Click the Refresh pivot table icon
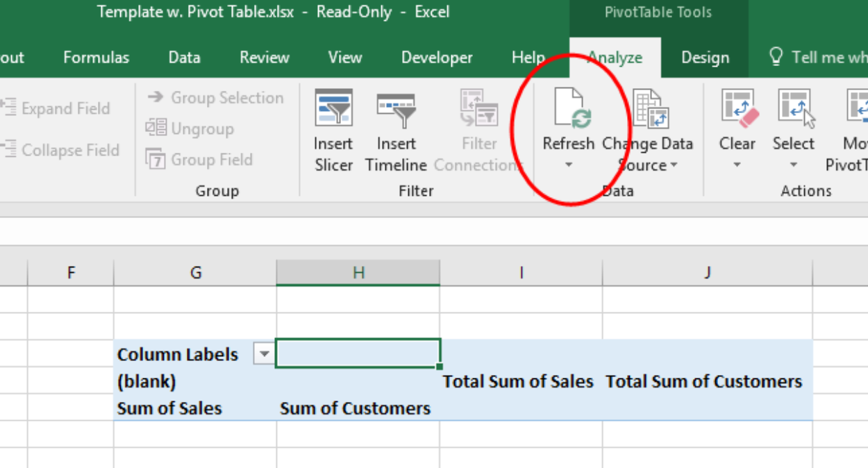This screenshot has height=468, width=868. pos(571,110)
